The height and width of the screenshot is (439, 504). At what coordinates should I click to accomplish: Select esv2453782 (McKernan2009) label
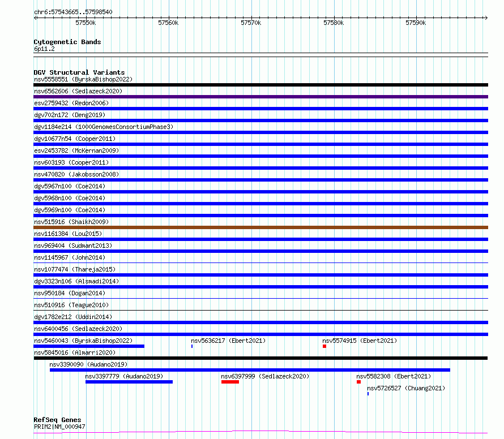(76, 150)
